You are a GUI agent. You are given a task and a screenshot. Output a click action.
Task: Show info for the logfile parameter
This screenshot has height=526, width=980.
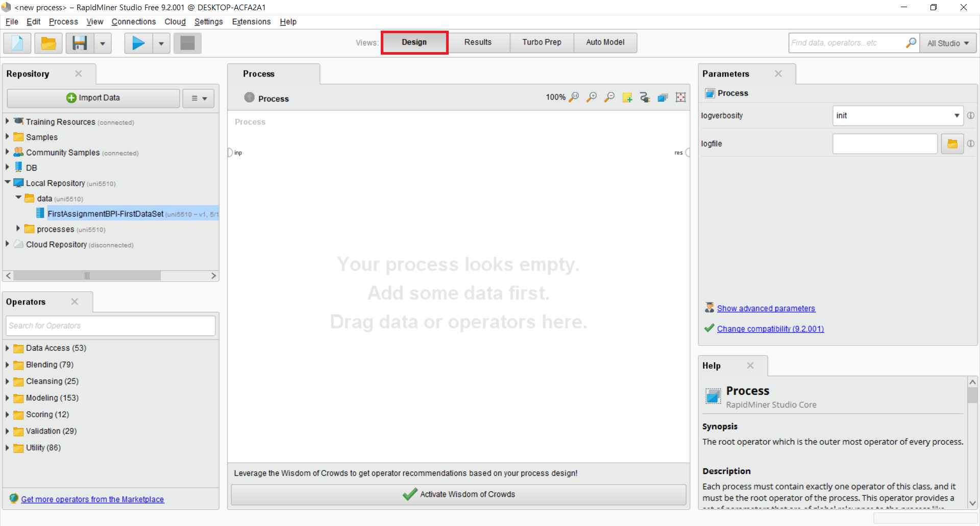pyautogui.click(x=971, y=144)
